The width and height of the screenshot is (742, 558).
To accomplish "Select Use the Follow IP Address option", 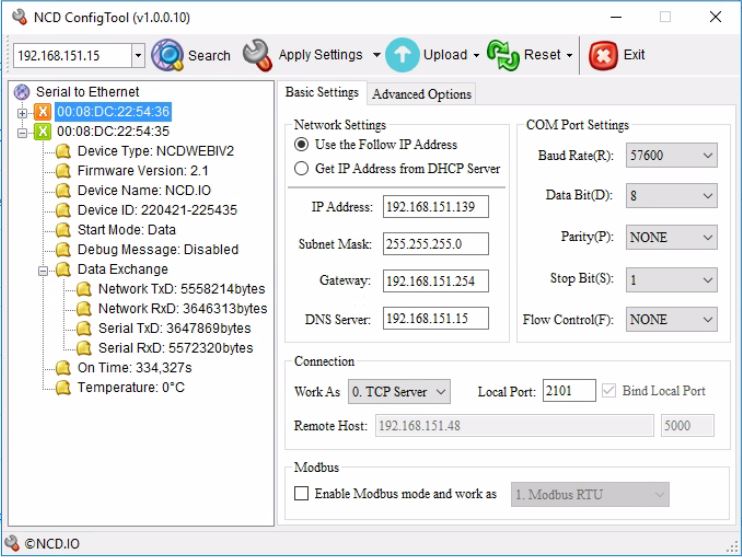I will [x=301, y=144].
